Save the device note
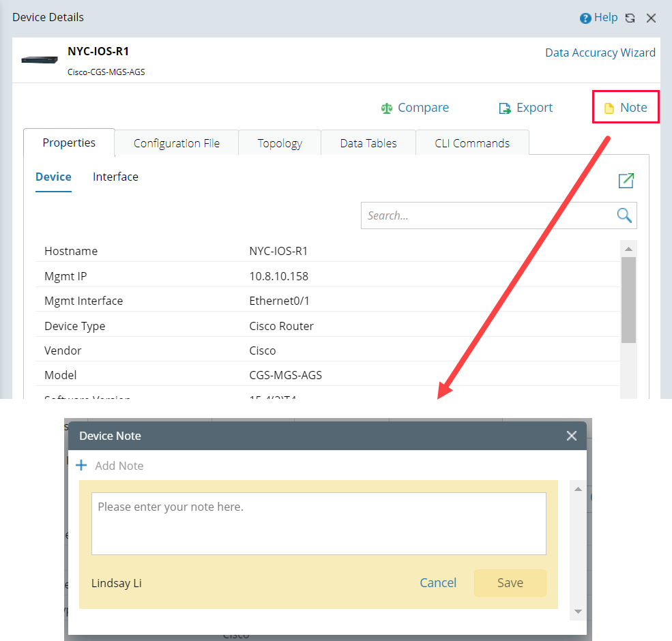This screenshot has width=672, height=641. coord(510,583)
